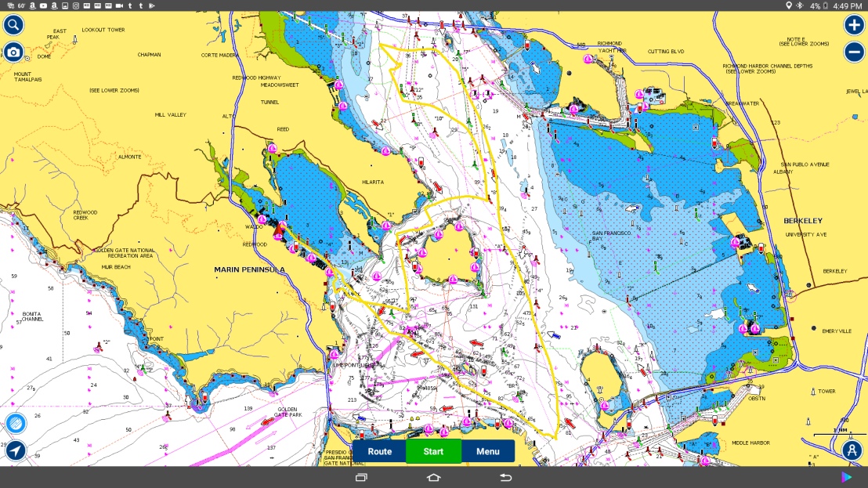The width and height of the screenshot is (868, 488).
Task: Click the Marin Peninsula map label
Action: [250, 269]
